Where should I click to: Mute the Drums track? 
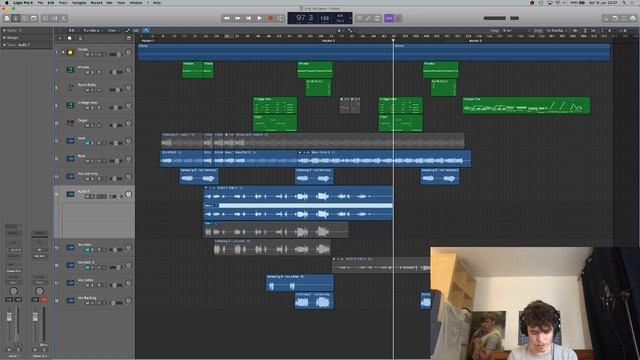(x=87, y=54)
